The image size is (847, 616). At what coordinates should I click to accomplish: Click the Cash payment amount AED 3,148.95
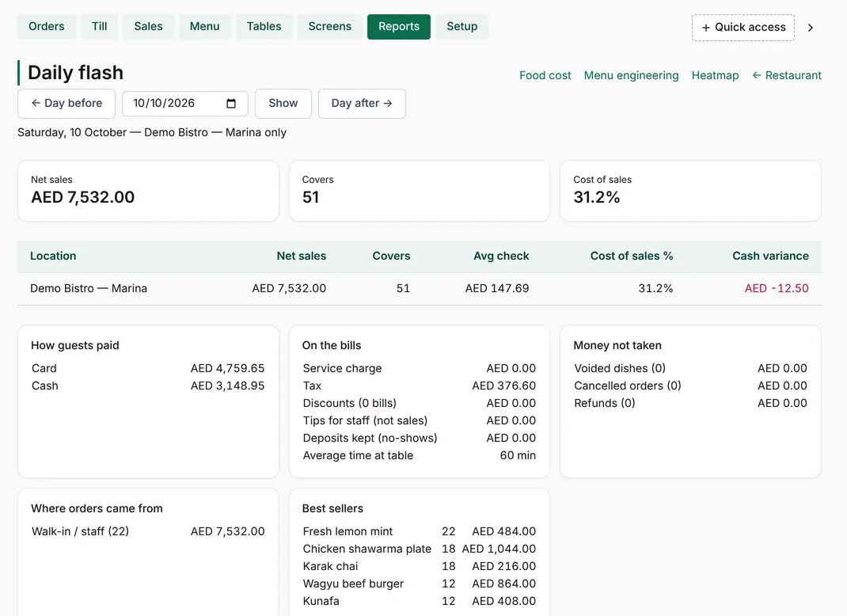227,386
